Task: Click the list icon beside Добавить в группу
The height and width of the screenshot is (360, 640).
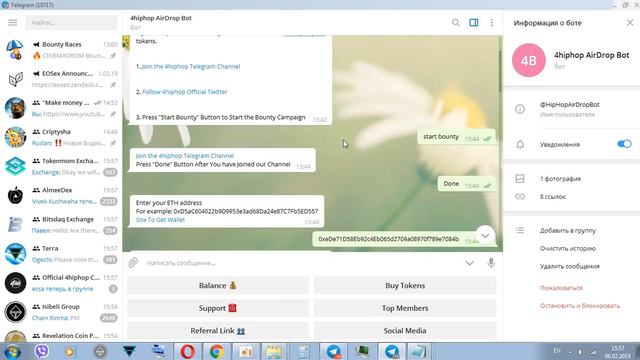Action: click(520, 231)
